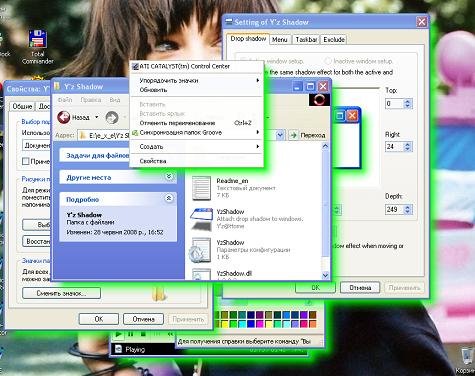The image size is (475, 376).
Task: Open the Правка menu in explorer
Action: [91, 100]
